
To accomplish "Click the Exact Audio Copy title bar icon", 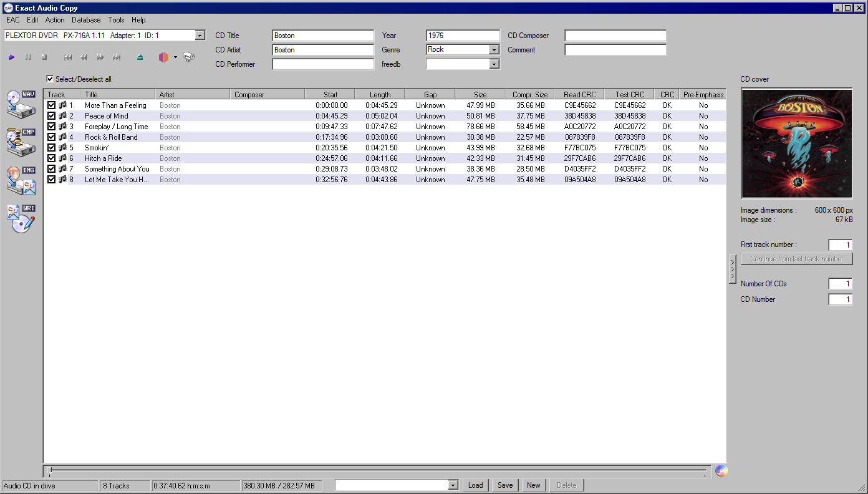I will tap(7, 7).
